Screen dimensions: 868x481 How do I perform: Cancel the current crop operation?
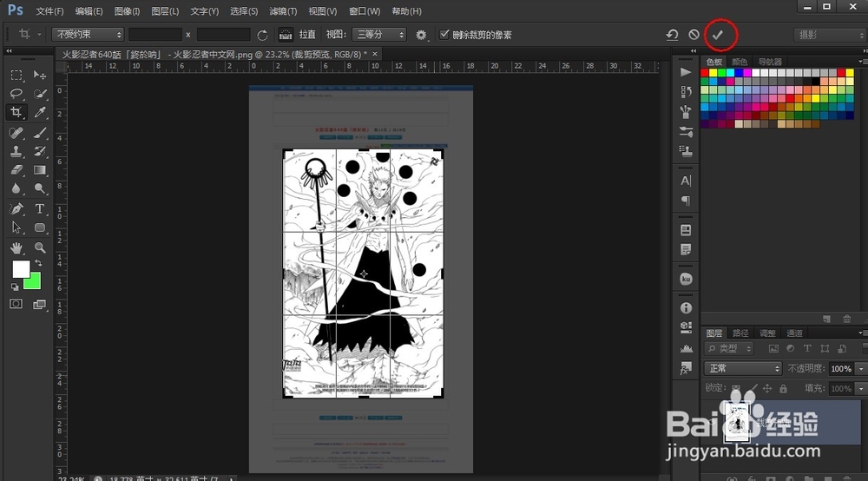pos(694,35)
